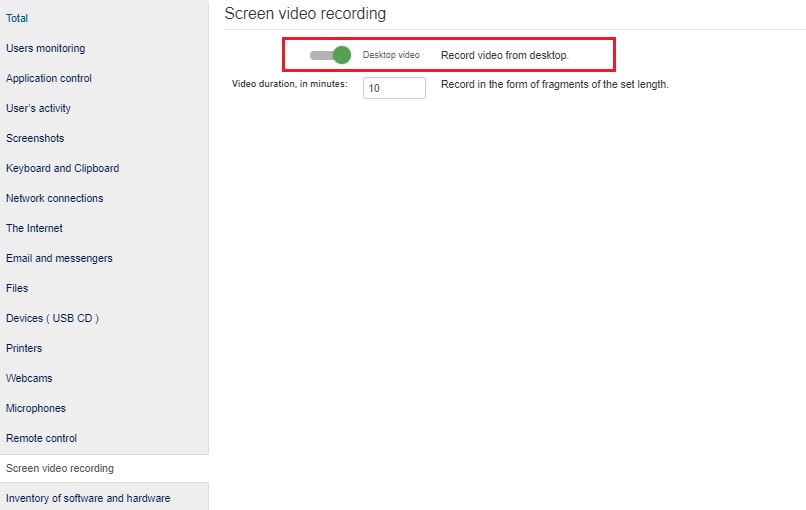The height and width of the screenshot is (510, 806).
Task: Open Network connections settings
Action: point(54,198)
